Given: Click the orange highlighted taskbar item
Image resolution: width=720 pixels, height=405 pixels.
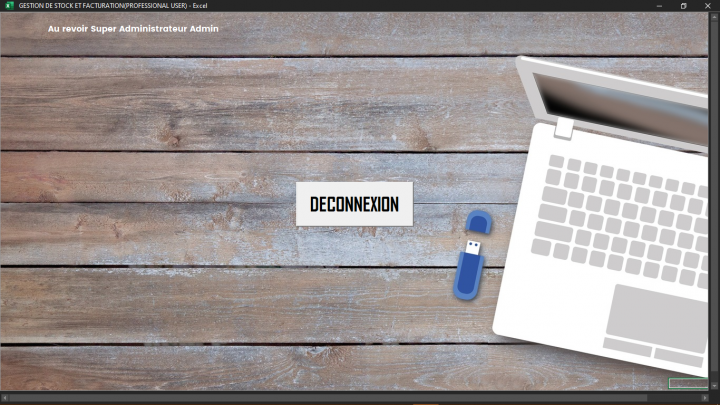Looking at the screenshot, I should click(427, 403).
